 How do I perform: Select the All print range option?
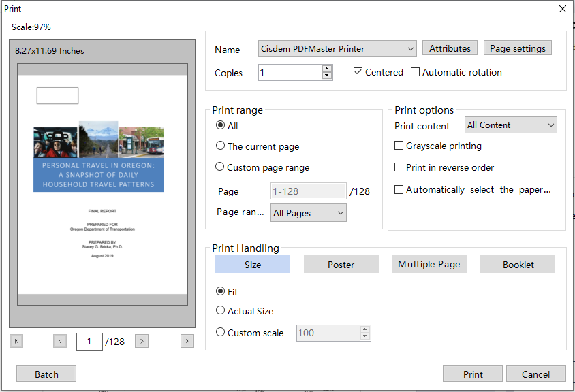[227, 126]
